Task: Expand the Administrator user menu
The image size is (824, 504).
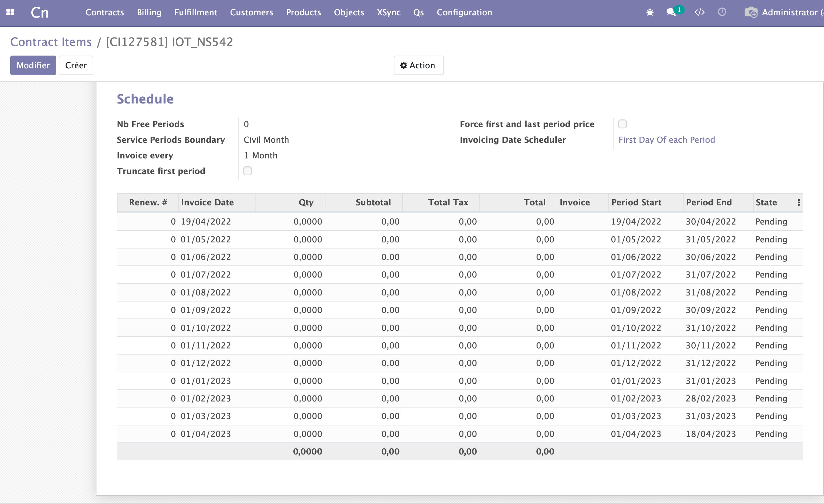Action: pyautogui.click(x=789, y=12)
